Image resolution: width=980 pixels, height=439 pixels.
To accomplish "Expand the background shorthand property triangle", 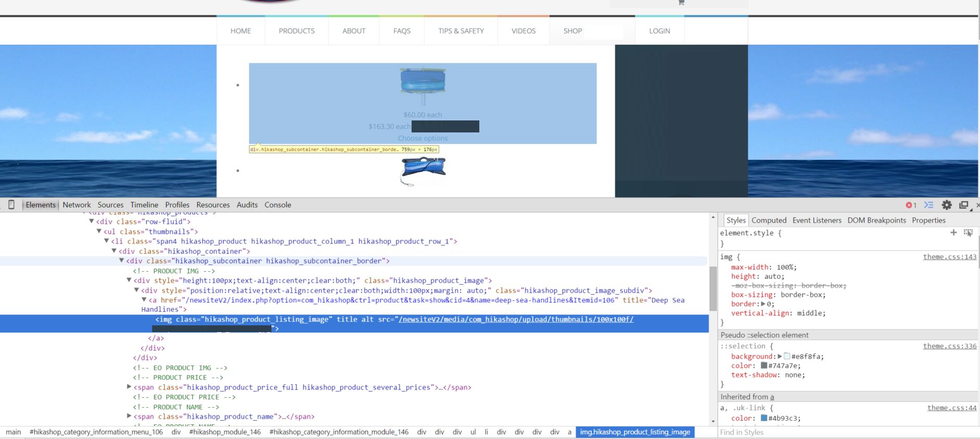I will 780,357.
